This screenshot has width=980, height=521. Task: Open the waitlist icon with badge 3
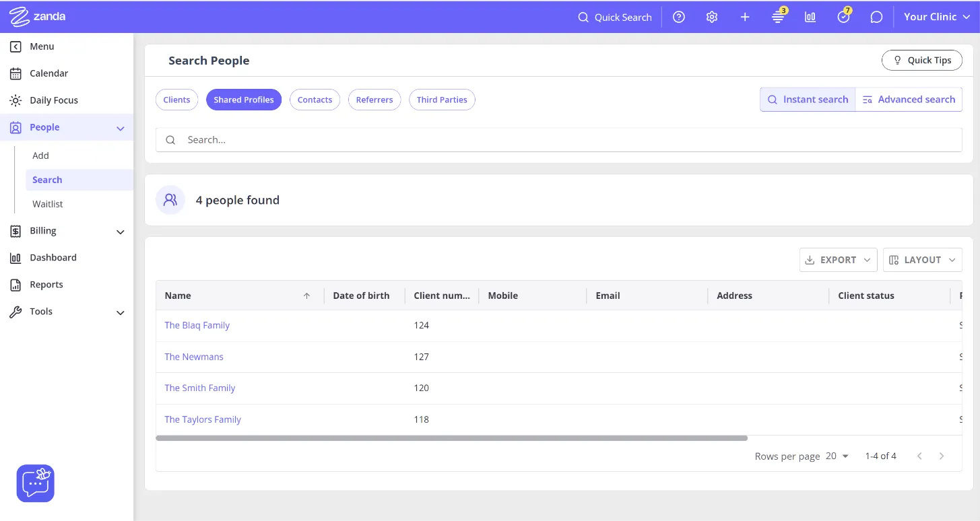click(x=778, y=17)
